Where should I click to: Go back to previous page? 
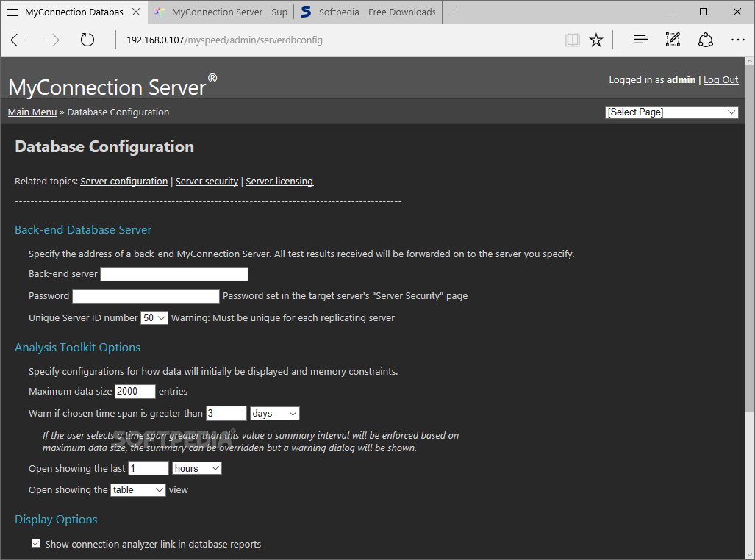coord(18,40)
